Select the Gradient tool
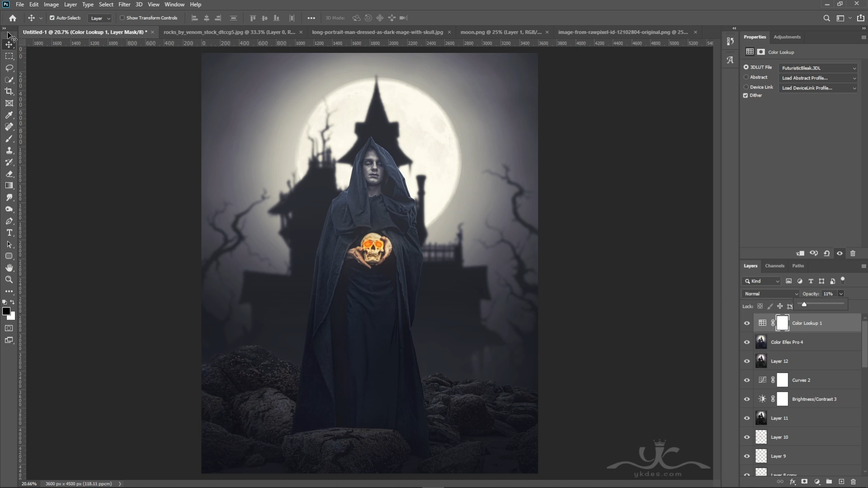The image size is (868, 488). pos(9,186)
